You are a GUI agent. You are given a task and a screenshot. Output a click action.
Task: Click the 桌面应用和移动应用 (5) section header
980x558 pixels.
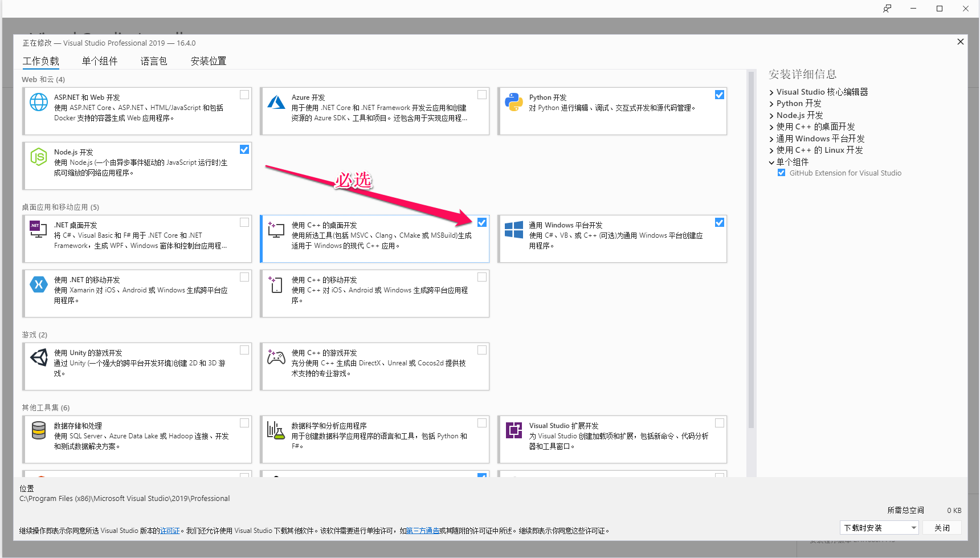60,207
